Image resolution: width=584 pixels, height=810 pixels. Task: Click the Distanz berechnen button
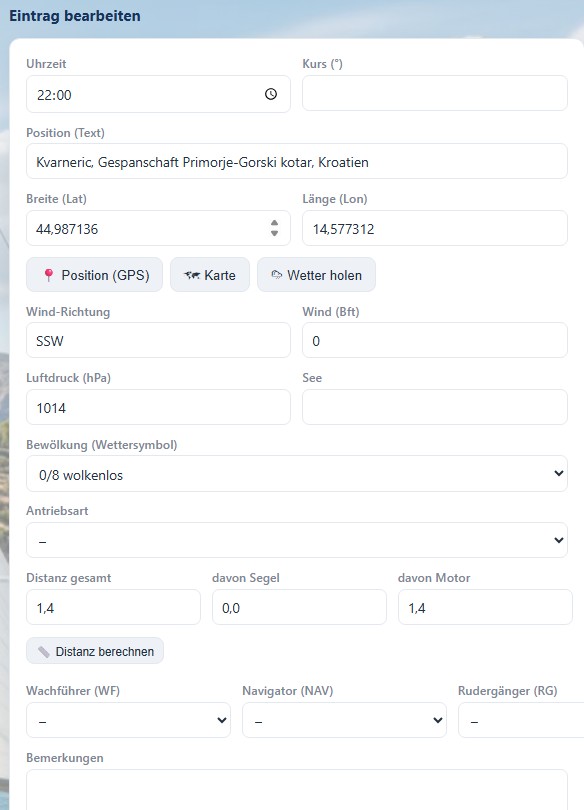(95, 651)
